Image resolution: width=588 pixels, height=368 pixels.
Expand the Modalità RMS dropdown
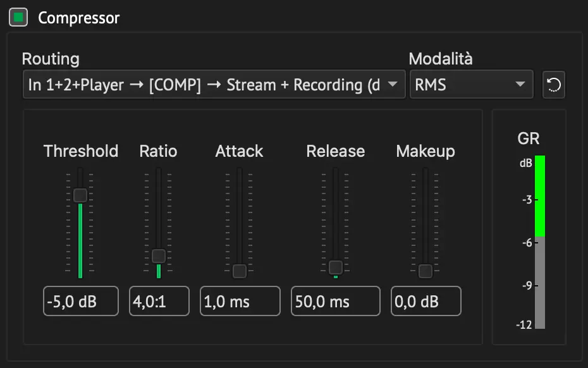472,84
